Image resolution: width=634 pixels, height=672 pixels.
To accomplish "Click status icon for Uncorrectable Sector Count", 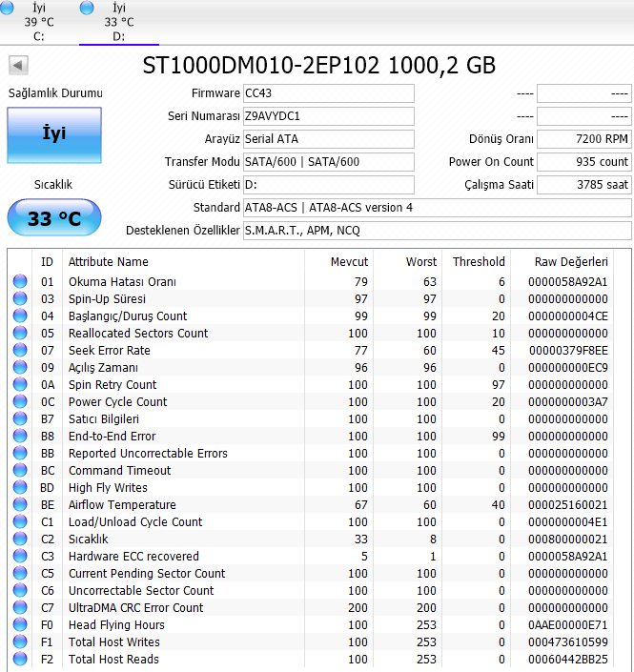I will (20, 590).
